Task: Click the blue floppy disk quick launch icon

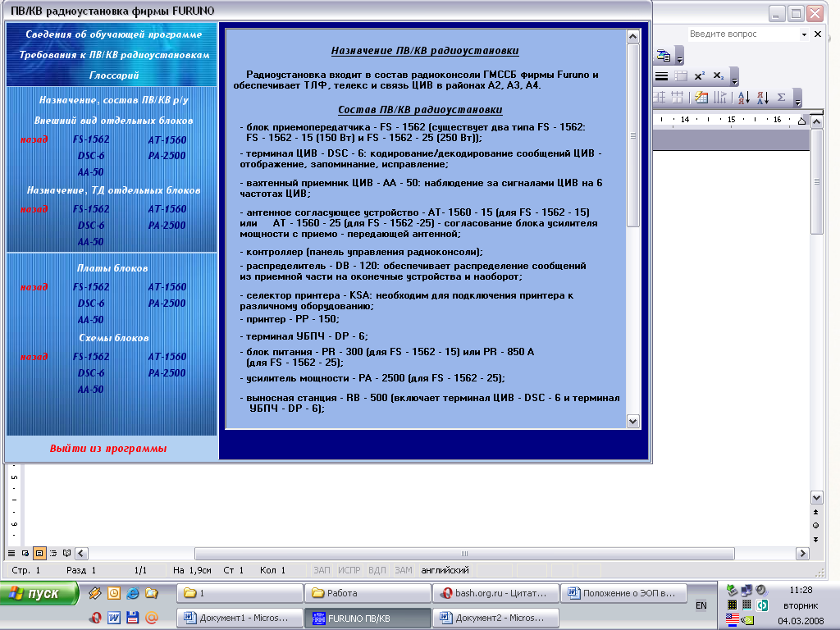Action: [133, 618]
